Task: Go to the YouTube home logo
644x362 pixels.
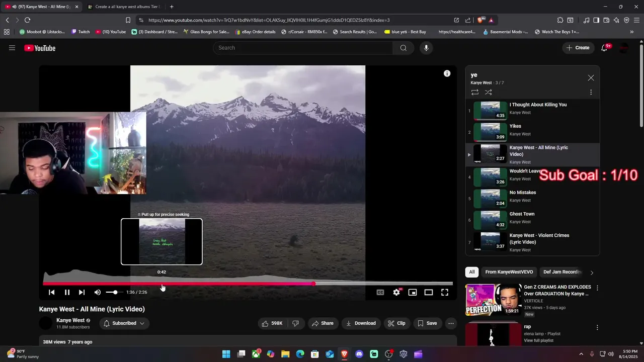Action: coord(40,48)
